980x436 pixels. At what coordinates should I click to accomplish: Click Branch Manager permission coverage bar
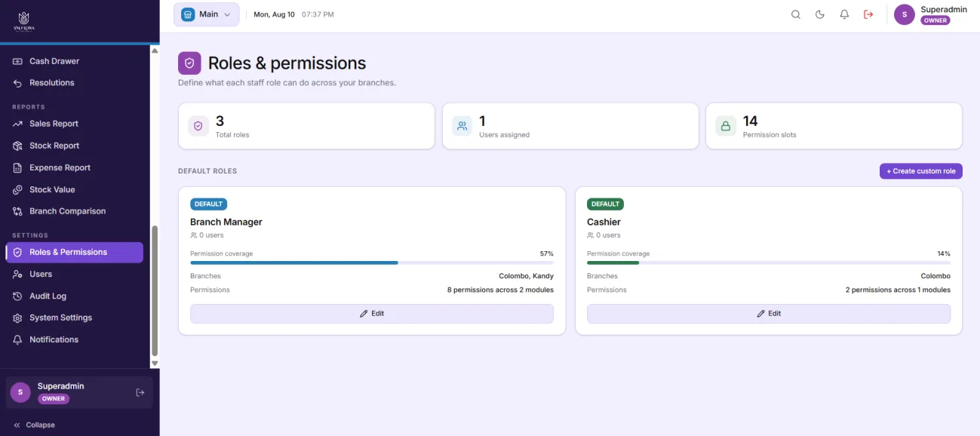371,263
